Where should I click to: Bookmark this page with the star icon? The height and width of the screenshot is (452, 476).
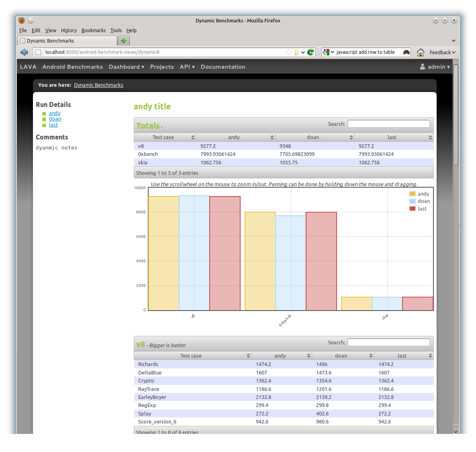(289, 52)
